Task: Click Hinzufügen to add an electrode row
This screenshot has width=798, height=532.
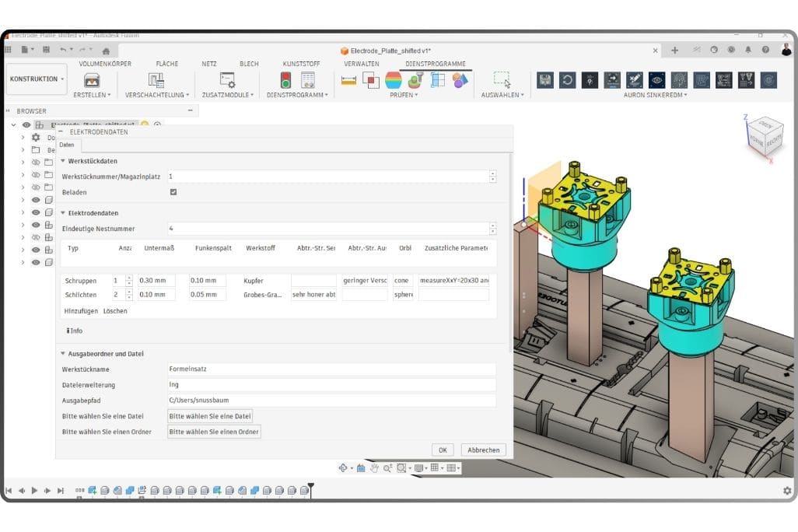Action: click(x=81, y=311)
